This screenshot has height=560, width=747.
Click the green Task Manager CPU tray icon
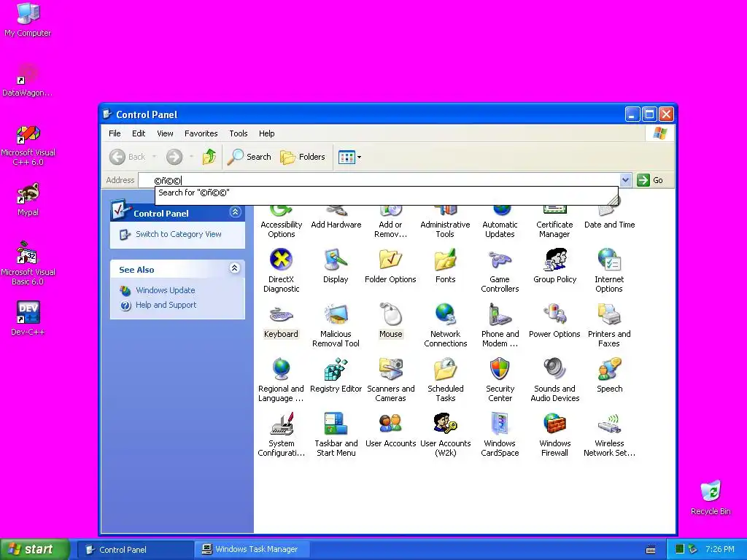(680, 549)
